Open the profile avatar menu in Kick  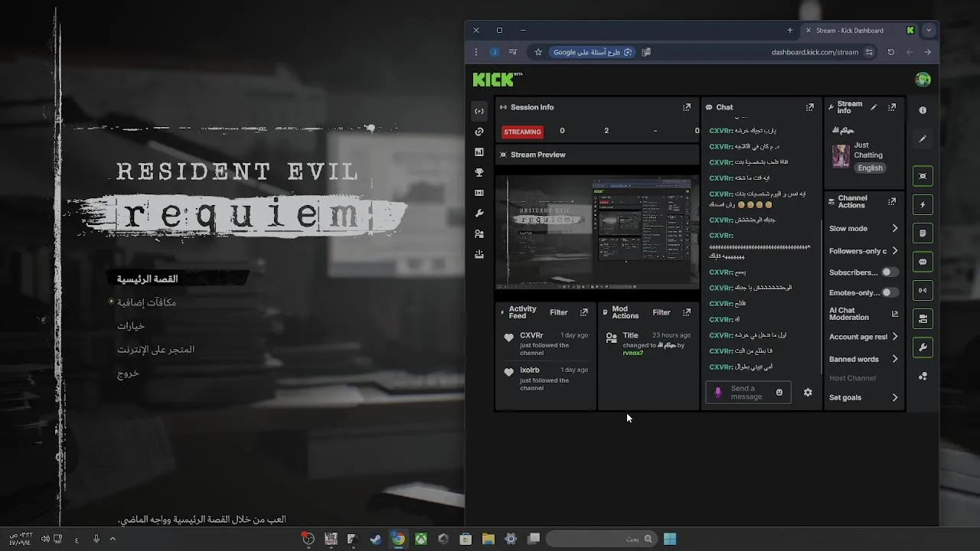tap(923, 80)
